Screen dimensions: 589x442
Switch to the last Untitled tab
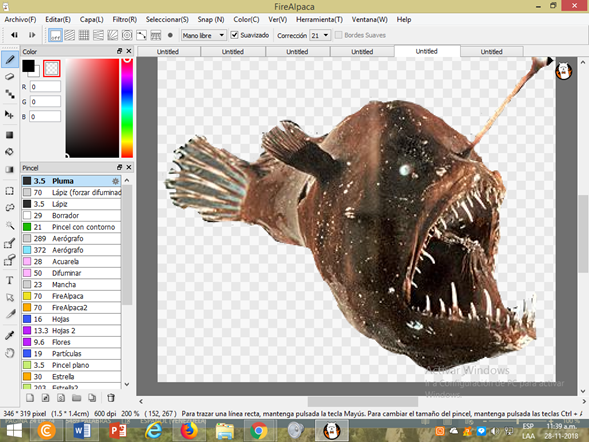point(491,51)
